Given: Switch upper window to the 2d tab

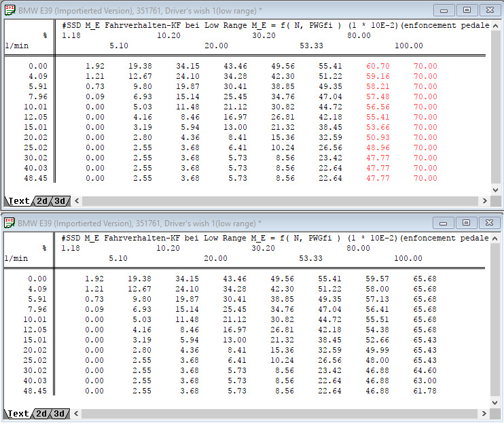Looking at the screenshot, I should tap(42, 201).
